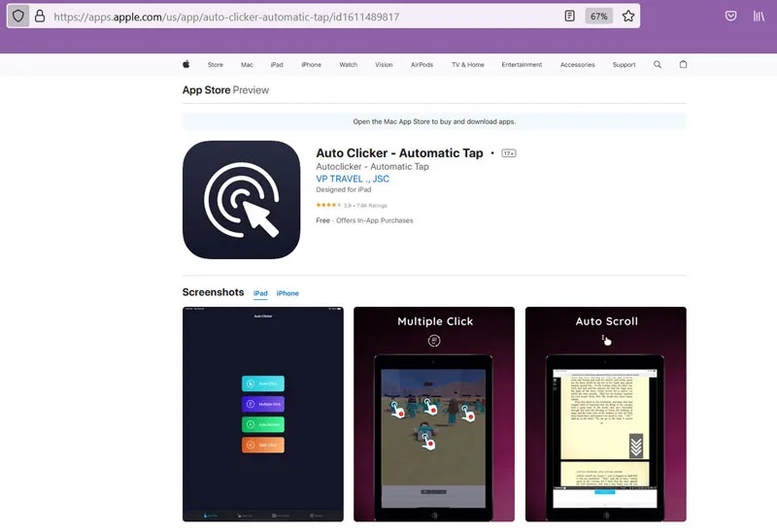Click the Apple logo in navigation

coord(186,64)
